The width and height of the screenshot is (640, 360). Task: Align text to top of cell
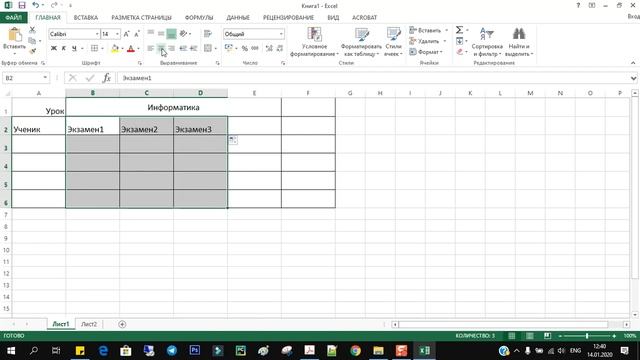point(151,33)
